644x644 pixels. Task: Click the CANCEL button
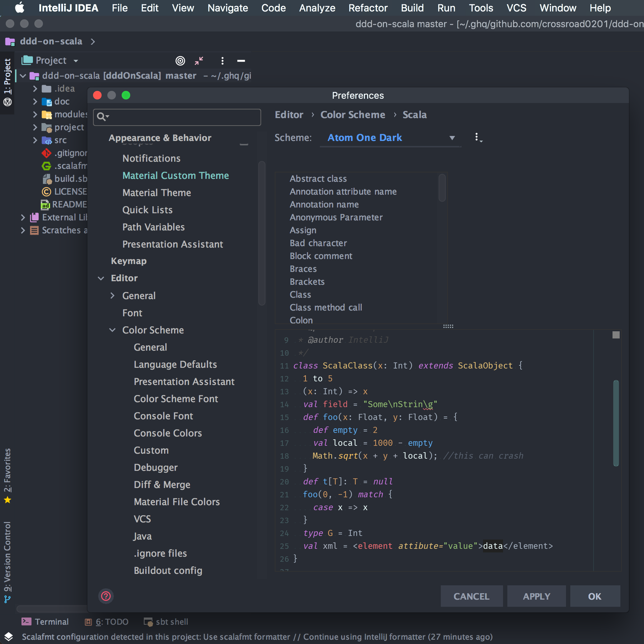[472, 596]
